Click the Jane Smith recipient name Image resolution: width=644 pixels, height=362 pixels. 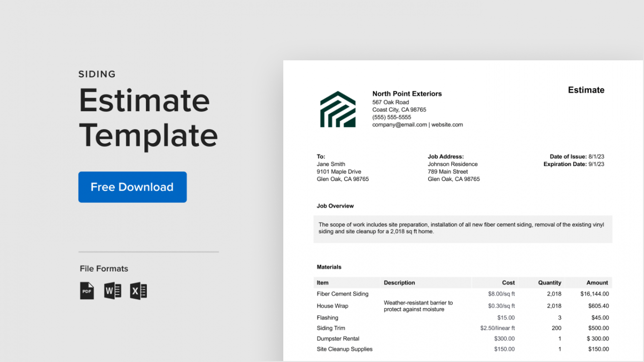tap(330, 164)
